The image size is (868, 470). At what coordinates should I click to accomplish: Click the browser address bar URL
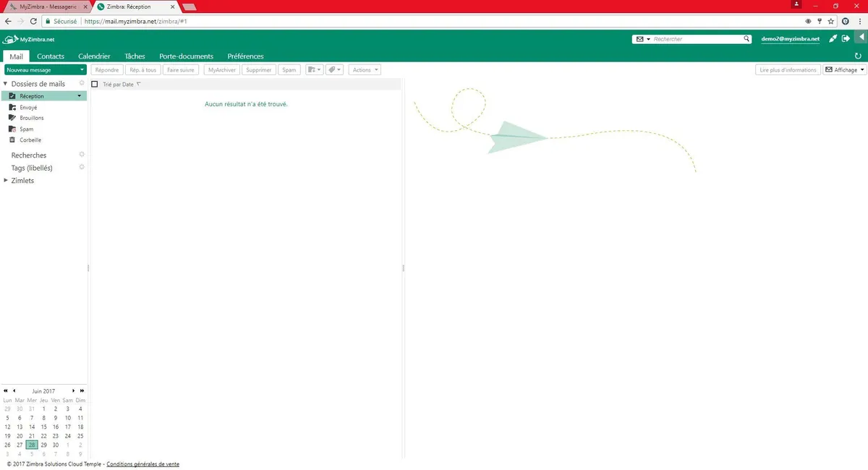[136, 21]
